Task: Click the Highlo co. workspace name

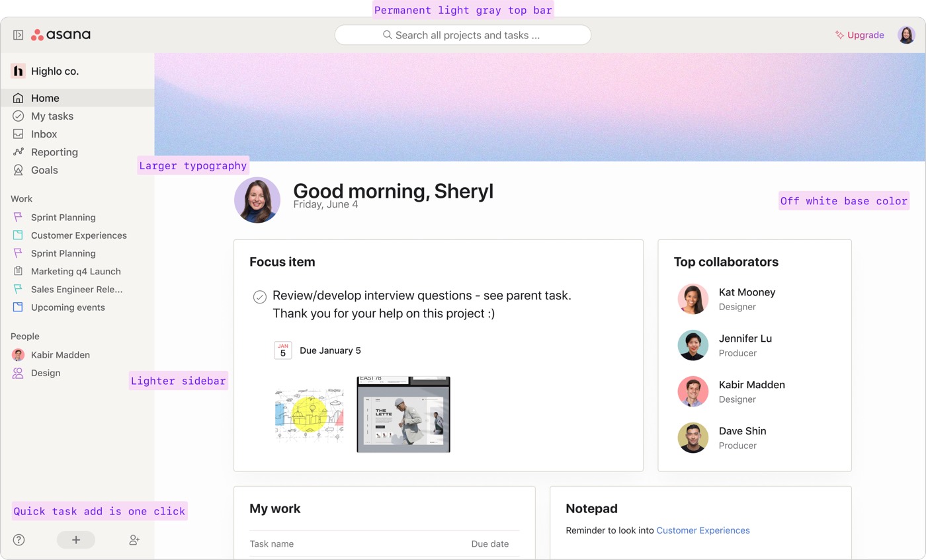Action: 55,71
